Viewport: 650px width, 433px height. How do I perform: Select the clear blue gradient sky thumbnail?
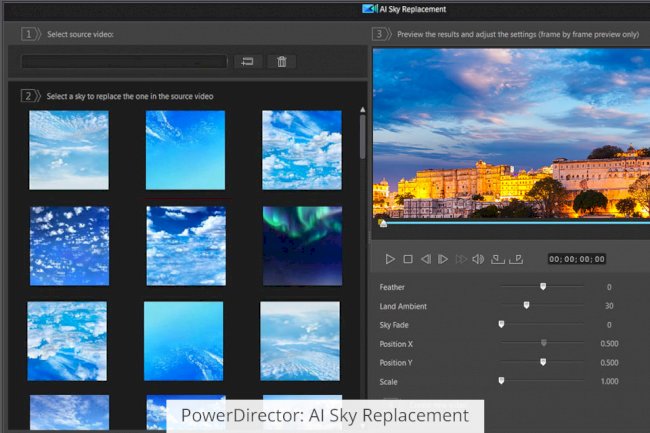pos(185,150)
